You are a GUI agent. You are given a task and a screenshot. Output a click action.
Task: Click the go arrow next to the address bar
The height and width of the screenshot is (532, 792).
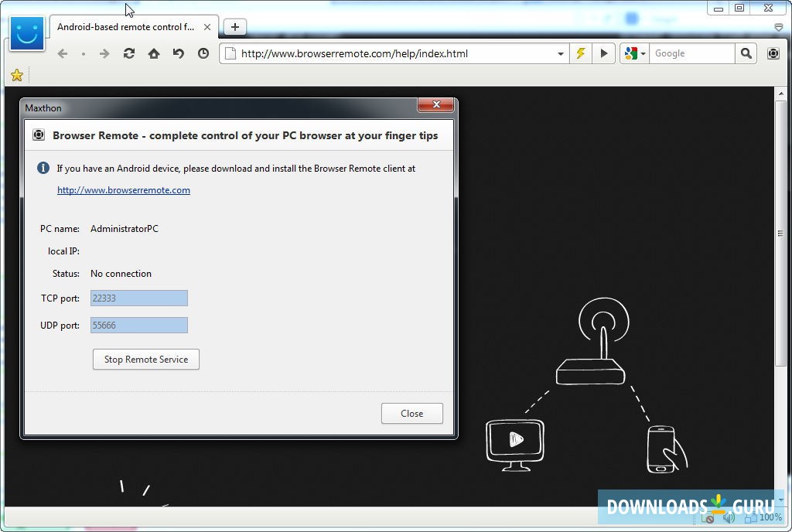tap(603, 53)
